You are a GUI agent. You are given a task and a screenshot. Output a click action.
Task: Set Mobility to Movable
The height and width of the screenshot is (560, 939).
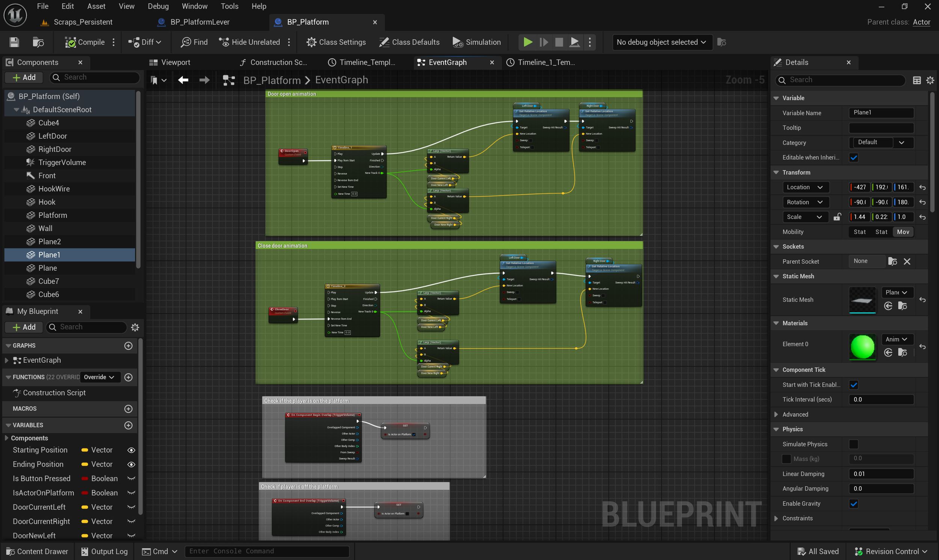903,232
